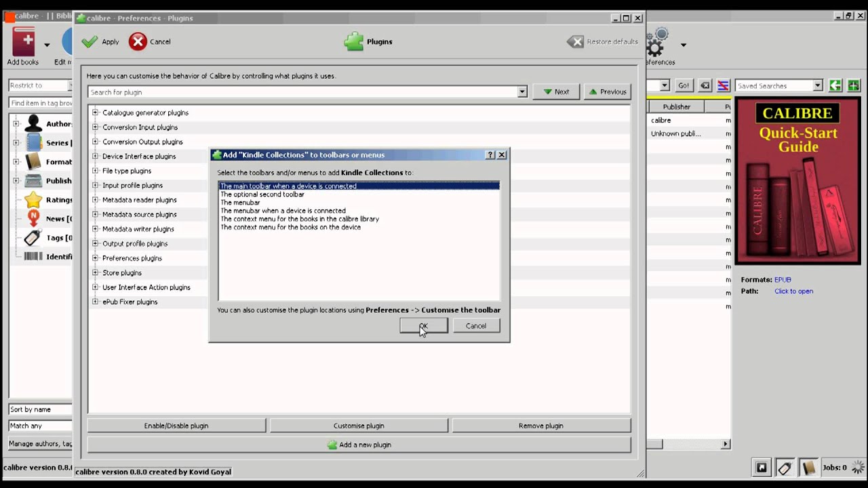Viewport: 868px width, 488px height.
Task: Click Remove plugin button
Action: pyautogui.click(x=541, y=426)
